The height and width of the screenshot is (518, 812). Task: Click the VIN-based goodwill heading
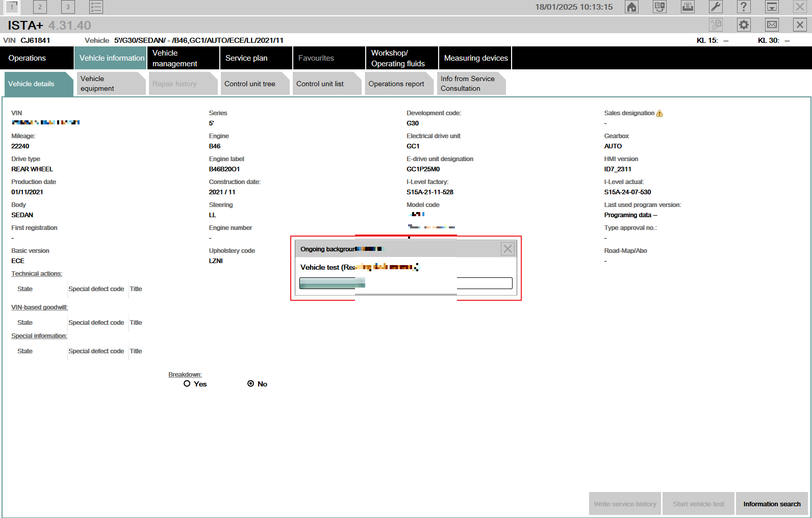[x=39, y=307]
